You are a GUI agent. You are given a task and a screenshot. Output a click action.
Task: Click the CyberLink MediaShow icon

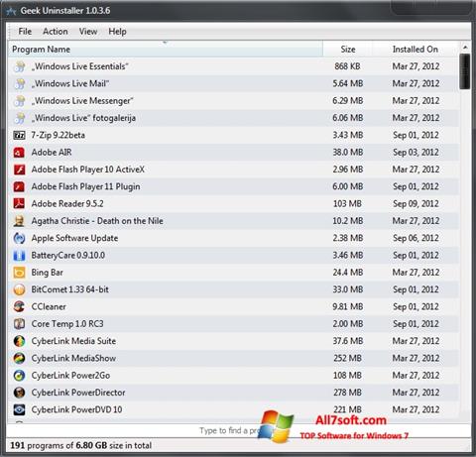pyautogui.click(x=19, y=359)
